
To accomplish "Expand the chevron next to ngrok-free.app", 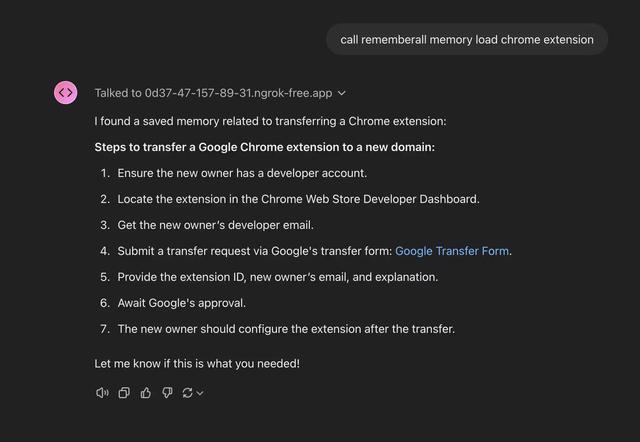I will coord(342,93).
